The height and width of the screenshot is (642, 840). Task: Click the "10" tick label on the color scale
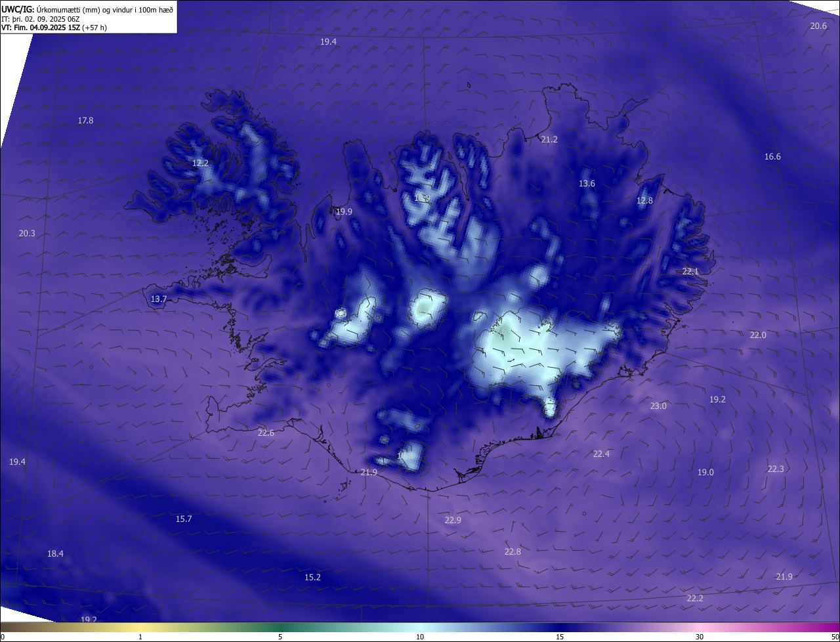(420, 637)
